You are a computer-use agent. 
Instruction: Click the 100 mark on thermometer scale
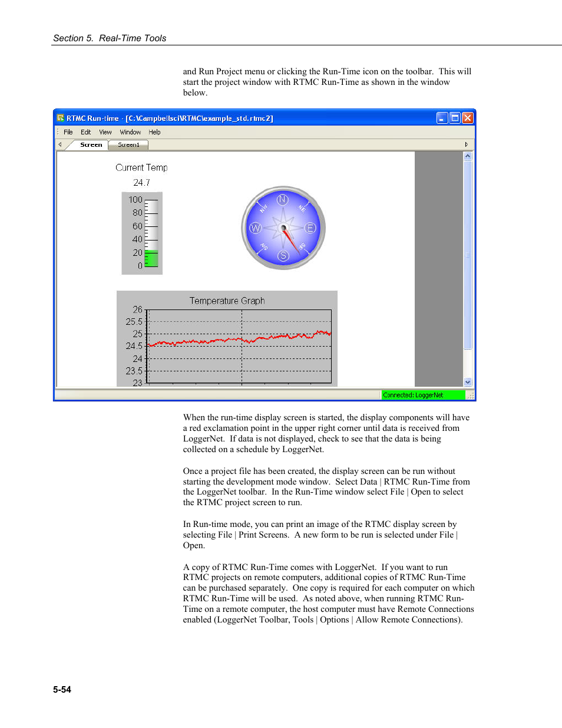pyautogui.click(x=135, y=200)
